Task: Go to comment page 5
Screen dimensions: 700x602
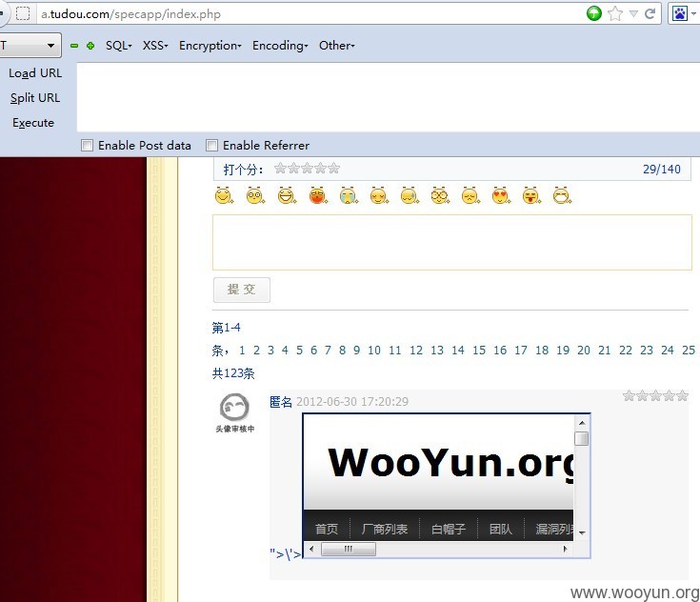Action: [x=299, y=351]
